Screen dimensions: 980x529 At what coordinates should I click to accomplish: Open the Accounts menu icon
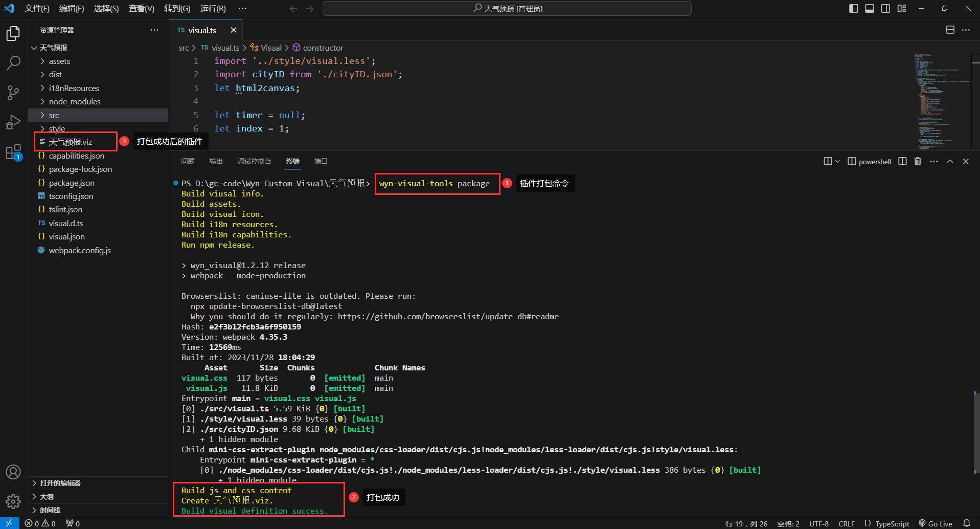pyautogui.click(x=13, y=472)
